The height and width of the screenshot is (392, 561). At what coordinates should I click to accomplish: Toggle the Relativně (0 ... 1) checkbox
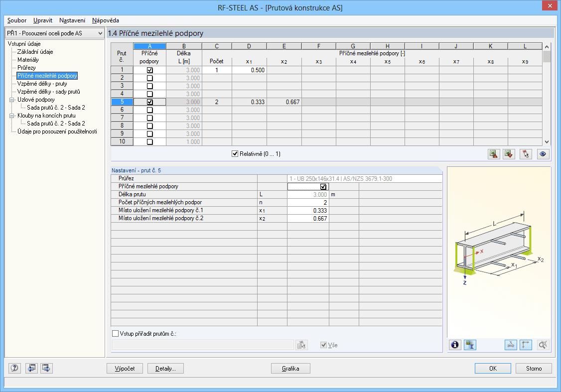click(235, 154)
